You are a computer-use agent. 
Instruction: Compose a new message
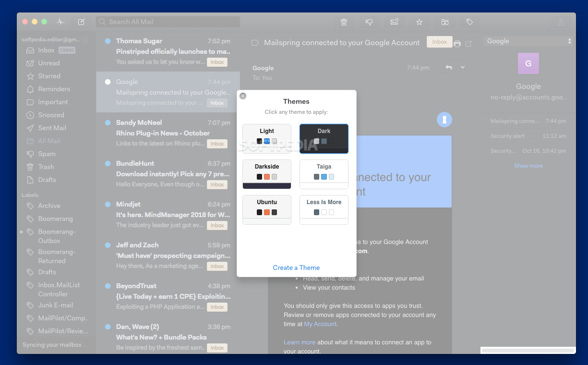(81, 22)
